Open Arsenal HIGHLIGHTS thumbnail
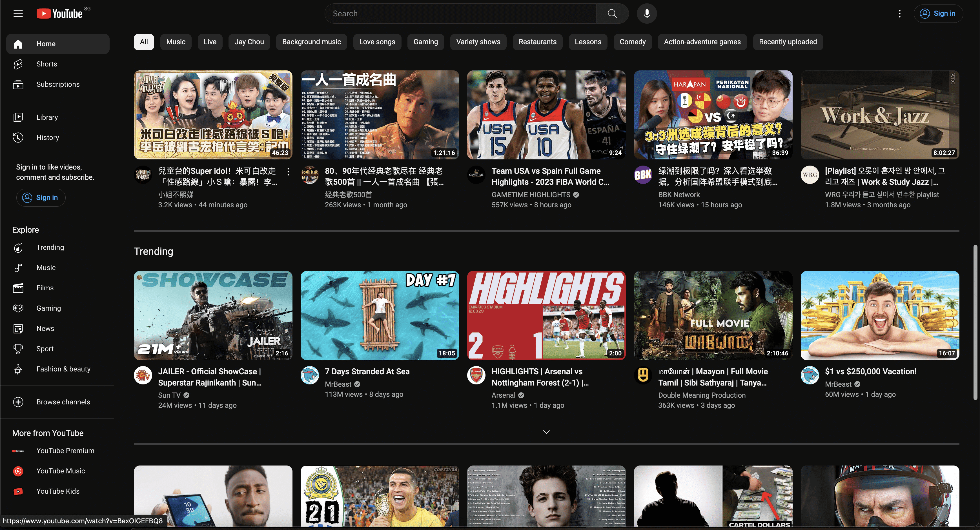This screenshot has width=980, height=530. point(546,315)
